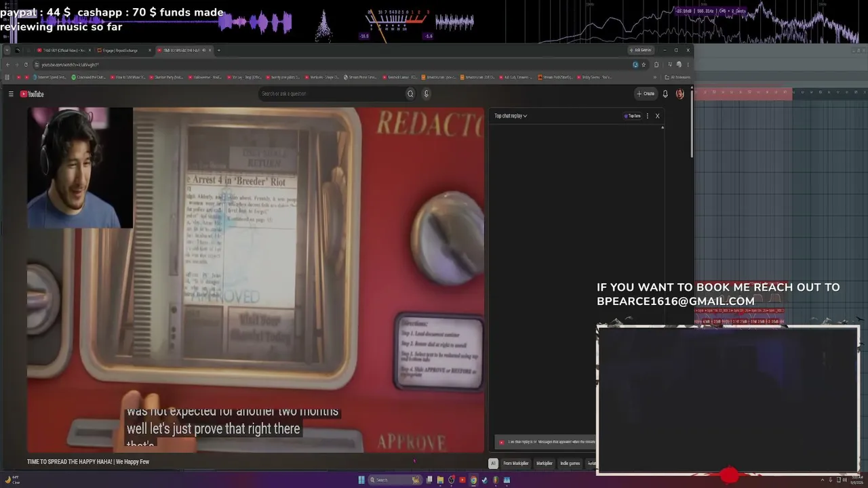
Task: Open the YouTube Create button
Action: [646, 94]
